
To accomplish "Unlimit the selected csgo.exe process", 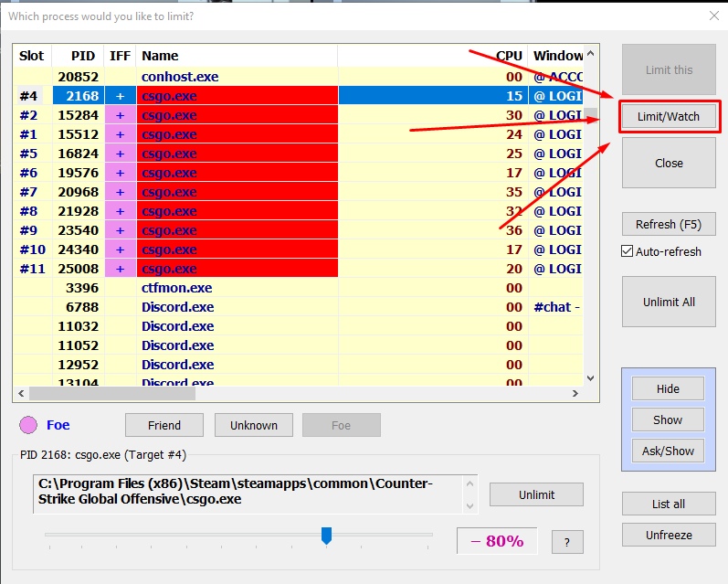I will point(536,494).
